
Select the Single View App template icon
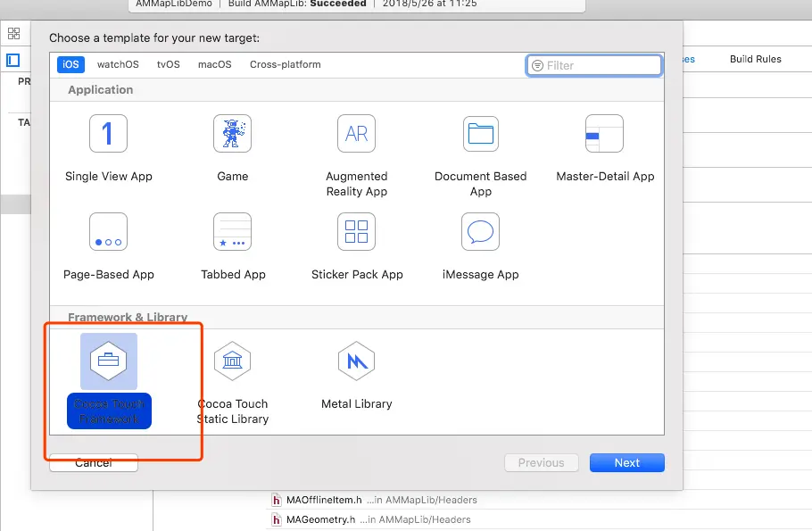108,133
